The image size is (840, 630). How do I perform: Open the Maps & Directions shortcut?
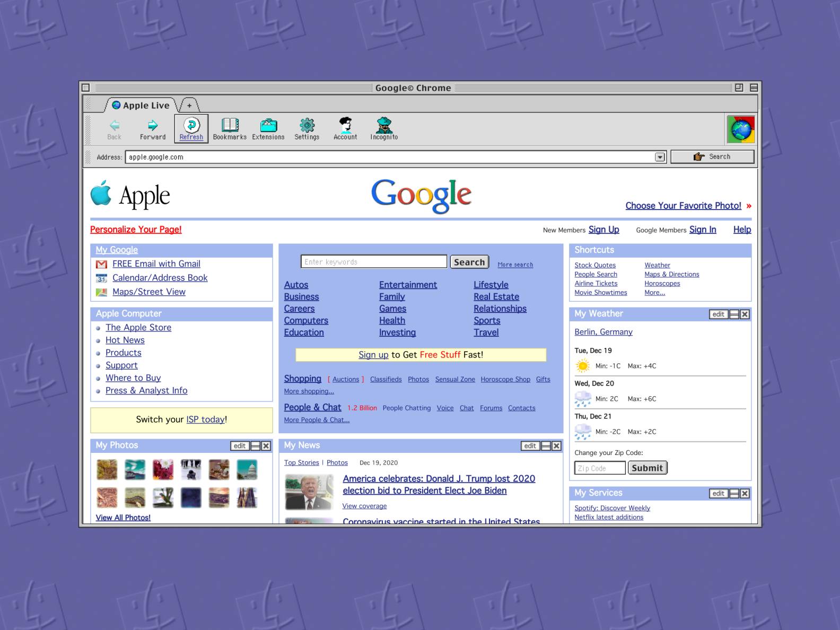(671, 274)
